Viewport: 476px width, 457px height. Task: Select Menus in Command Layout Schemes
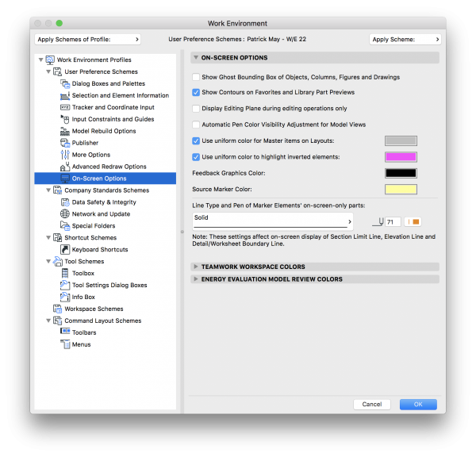(81, 344)
